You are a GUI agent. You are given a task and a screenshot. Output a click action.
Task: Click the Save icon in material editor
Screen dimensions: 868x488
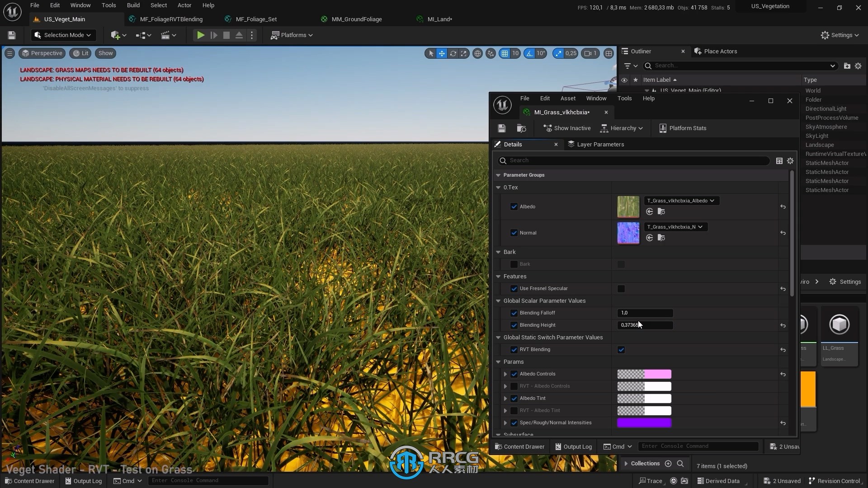[501, 127]
